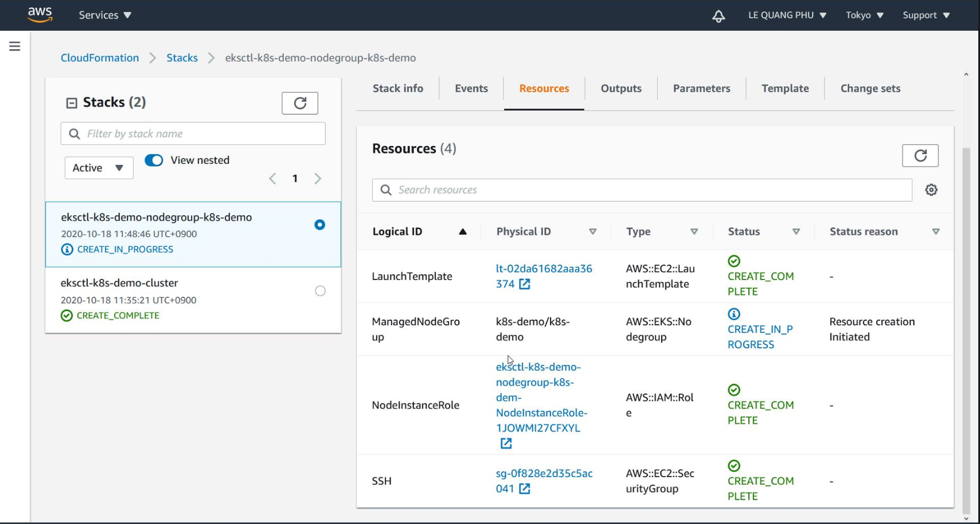Expand the Services menu
980x524 pixels.
pyautogui.click(x=105, y=15)
